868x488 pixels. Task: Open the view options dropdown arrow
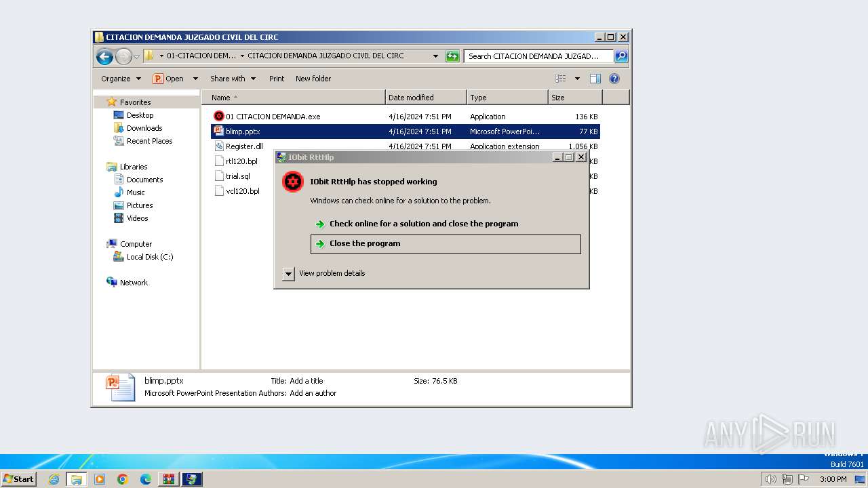pos(577,79)
